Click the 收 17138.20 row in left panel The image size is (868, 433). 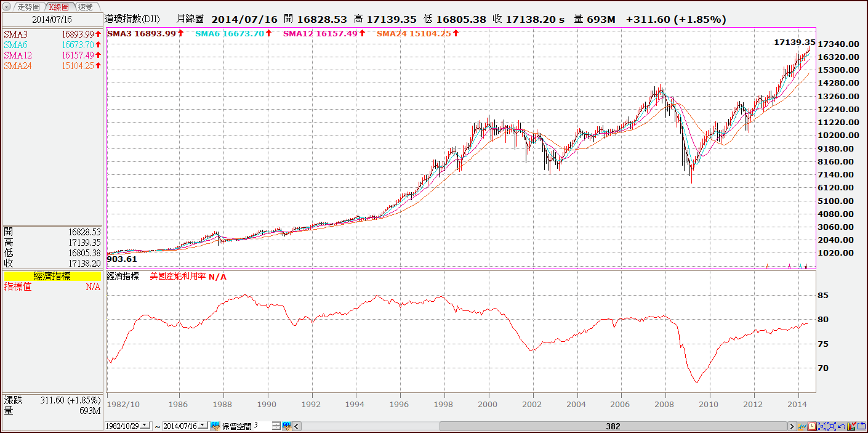(52, 263)
